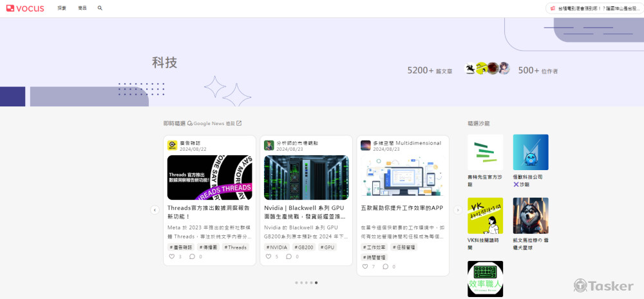644x299 pixels.
Task: Jump to first carousel page dot
Action: click(296, 283)
